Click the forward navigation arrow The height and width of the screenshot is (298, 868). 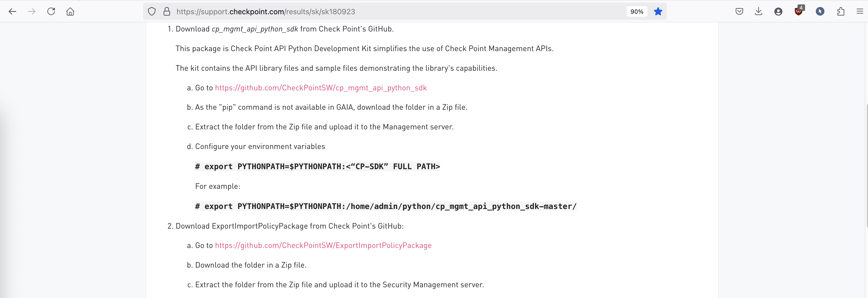(x=32, y=12)
